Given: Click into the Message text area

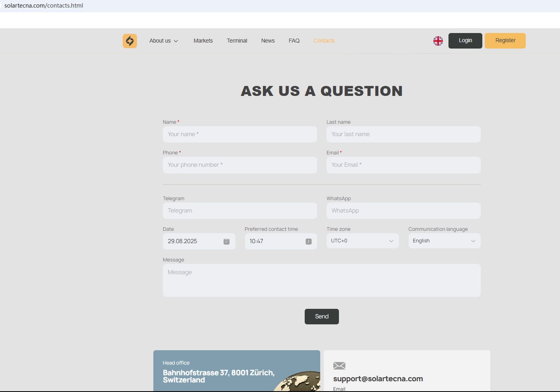Looking at the screenshot, I should [x=321, y=280].
